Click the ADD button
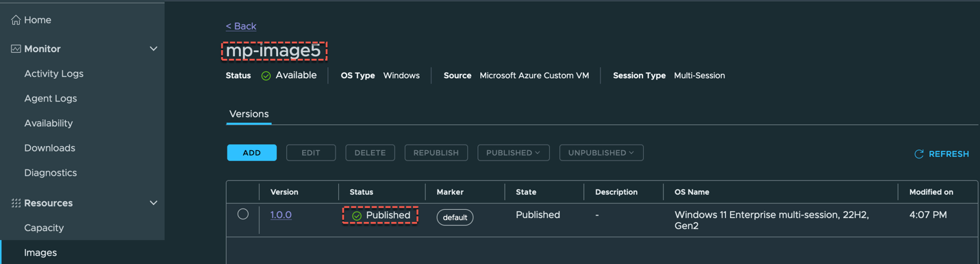This screenshot has height=264, width=980. [x=252, y=152]
